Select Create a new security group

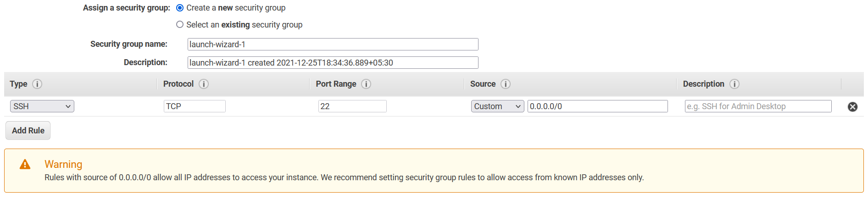(x=180, y=8)
